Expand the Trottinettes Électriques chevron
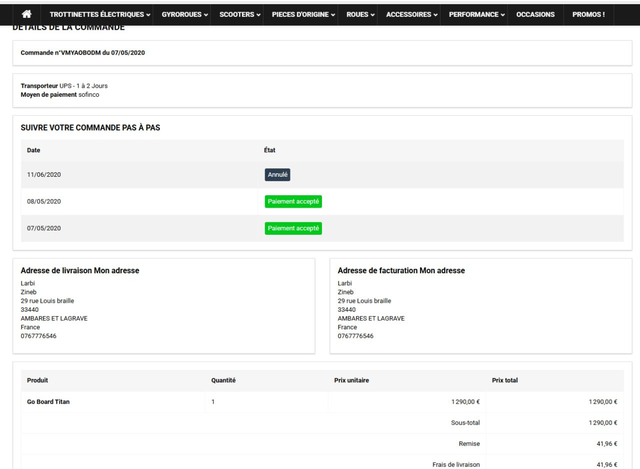 [x=148, y=15]
